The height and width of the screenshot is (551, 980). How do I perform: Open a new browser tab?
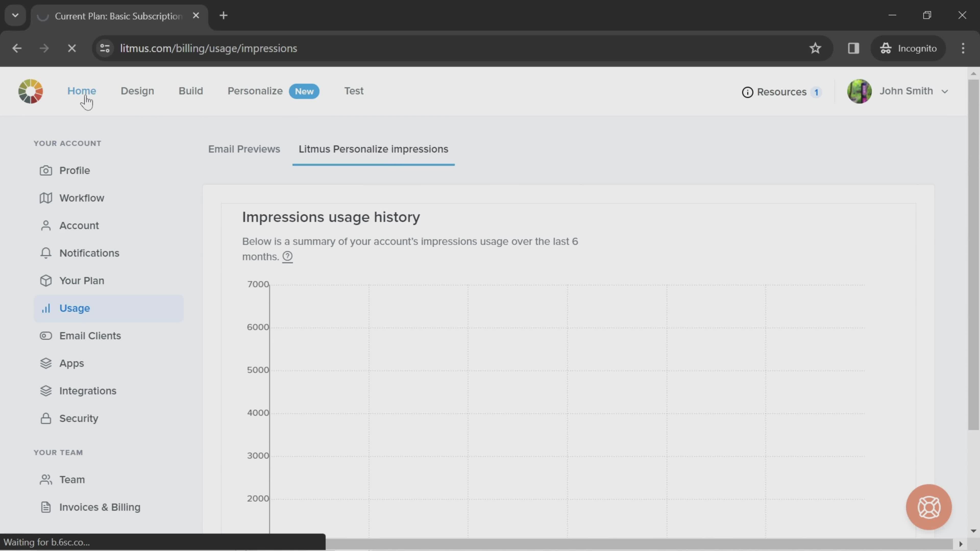click(x=224, y=16)
